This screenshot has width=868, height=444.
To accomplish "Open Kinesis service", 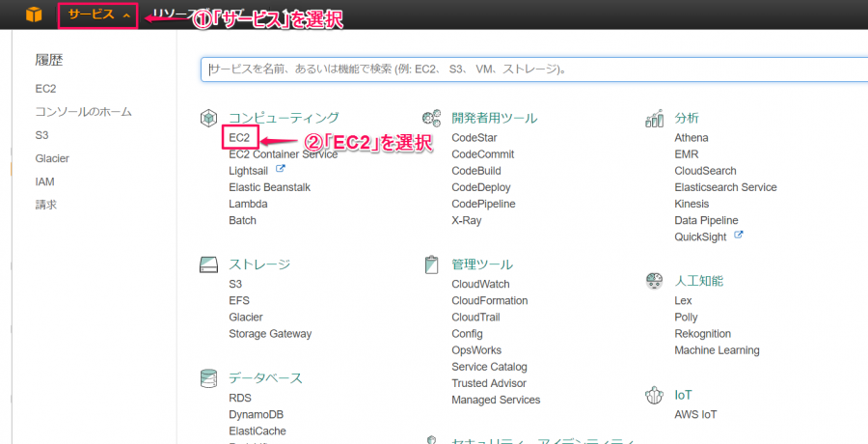I will coord(692,204).
